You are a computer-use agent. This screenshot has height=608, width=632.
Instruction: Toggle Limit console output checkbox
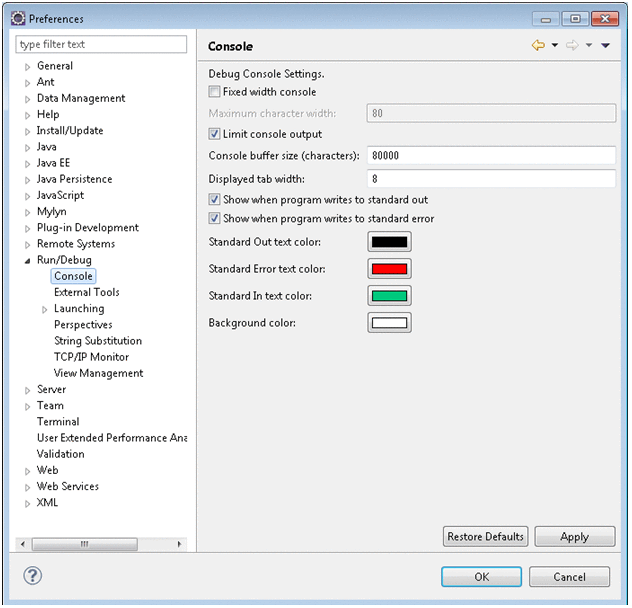[215, 134]
